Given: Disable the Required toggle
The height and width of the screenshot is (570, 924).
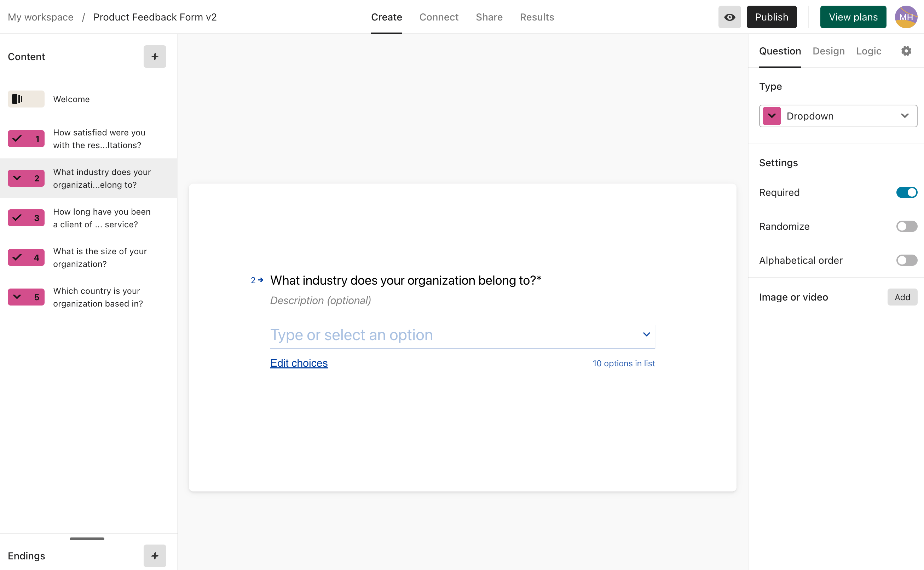Looking at the screenshot, I should (x=906, y=192).
